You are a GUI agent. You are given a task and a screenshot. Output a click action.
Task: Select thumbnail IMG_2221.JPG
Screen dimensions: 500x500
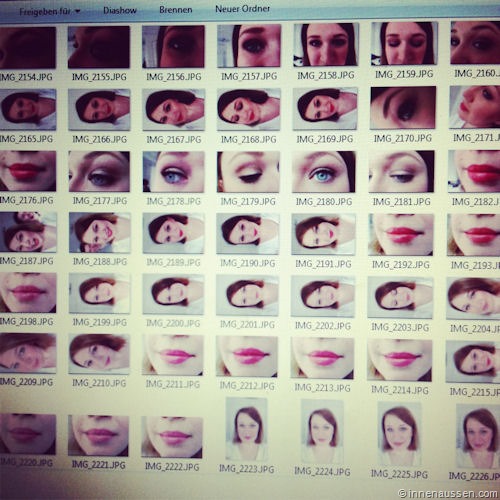[98, 435]
